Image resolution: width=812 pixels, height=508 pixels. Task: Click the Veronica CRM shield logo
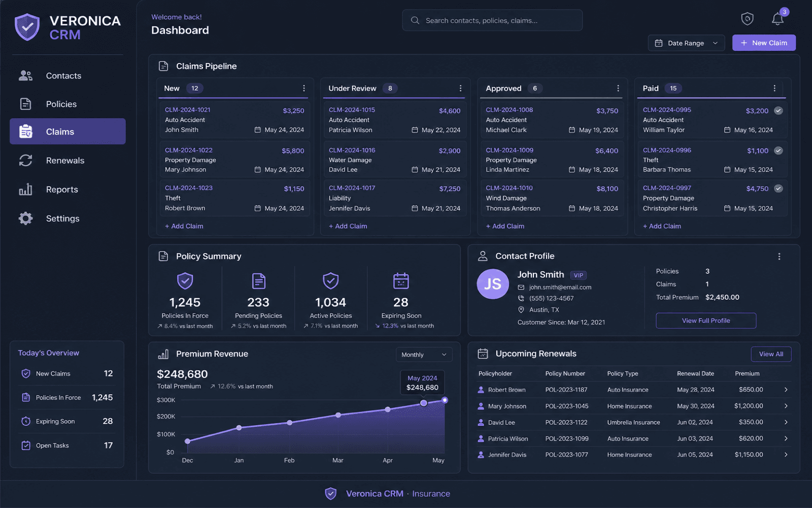tap(27, 27)
